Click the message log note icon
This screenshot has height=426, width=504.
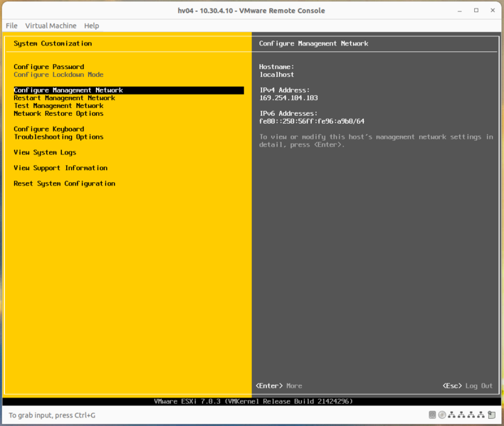pos(491,415)
